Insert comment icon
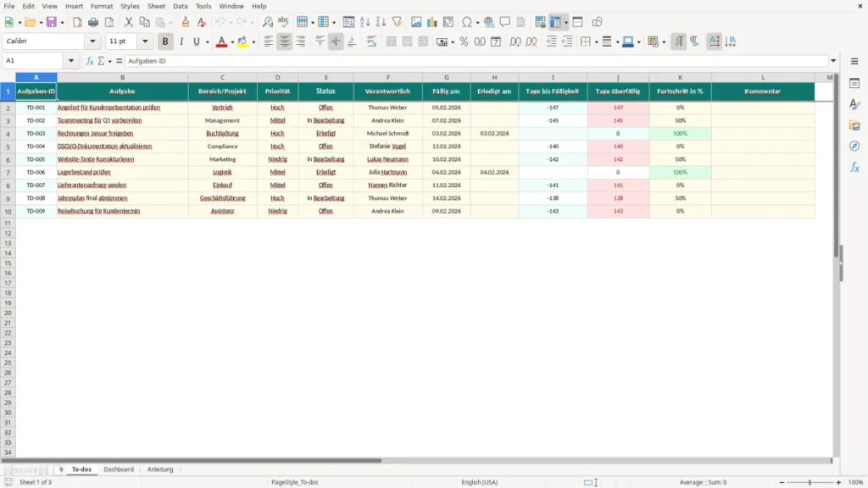This screenshot has height=488, width=868. (505, 22)
